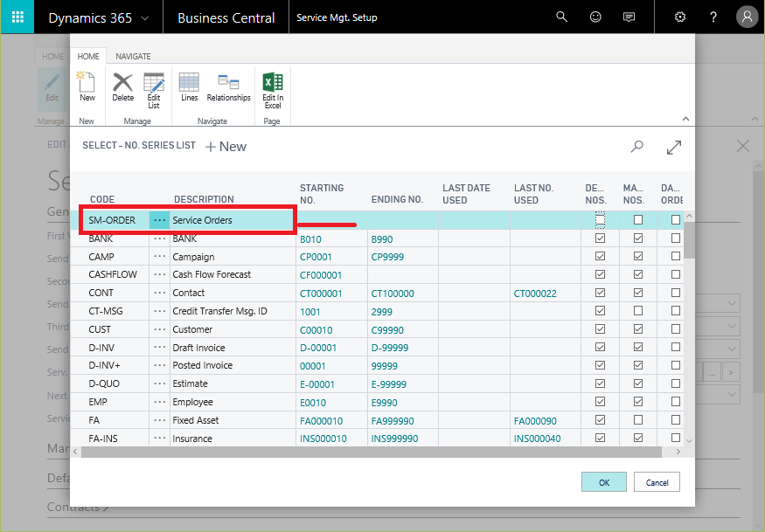This screenshot has height=532, width=765.
Task: Close the background Service Mgt. Setup page
Action: tap(742, 145)
